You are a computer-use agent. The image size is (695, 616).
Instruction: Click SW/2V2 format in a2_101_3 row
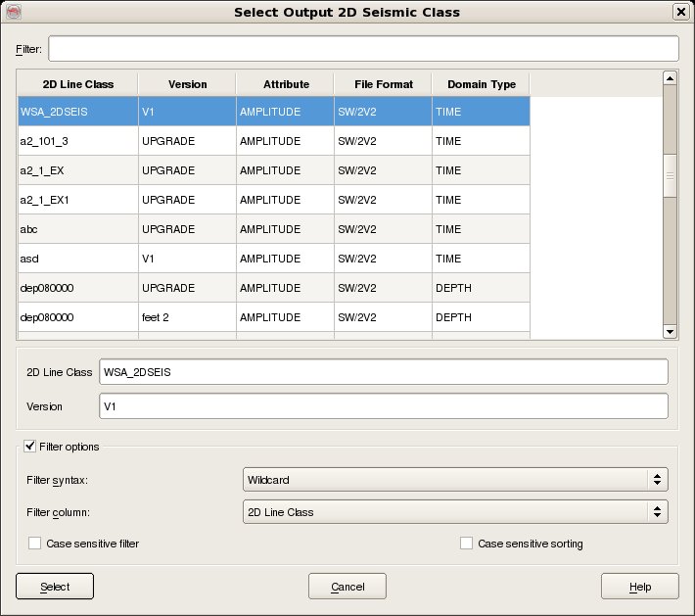pyautogui.click(x=384, y=141)
